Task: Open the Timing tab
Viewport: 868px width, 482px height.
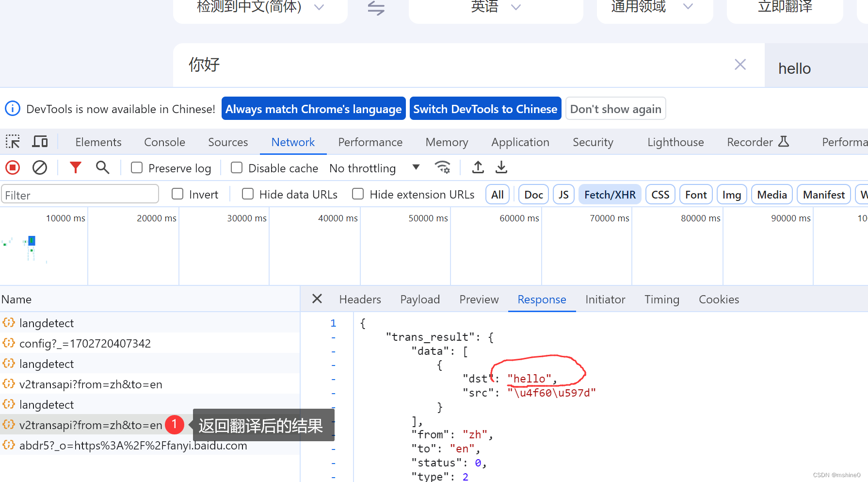Action: (661, 299)
